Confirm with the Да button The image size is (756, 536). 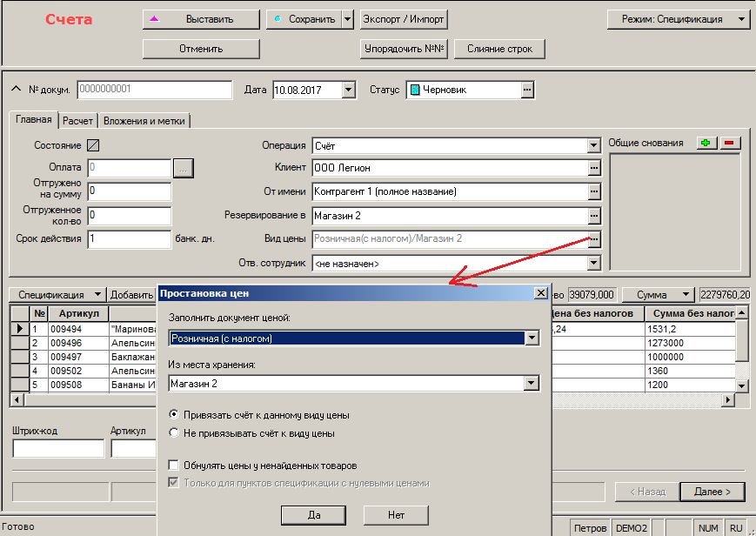(314, 515)
